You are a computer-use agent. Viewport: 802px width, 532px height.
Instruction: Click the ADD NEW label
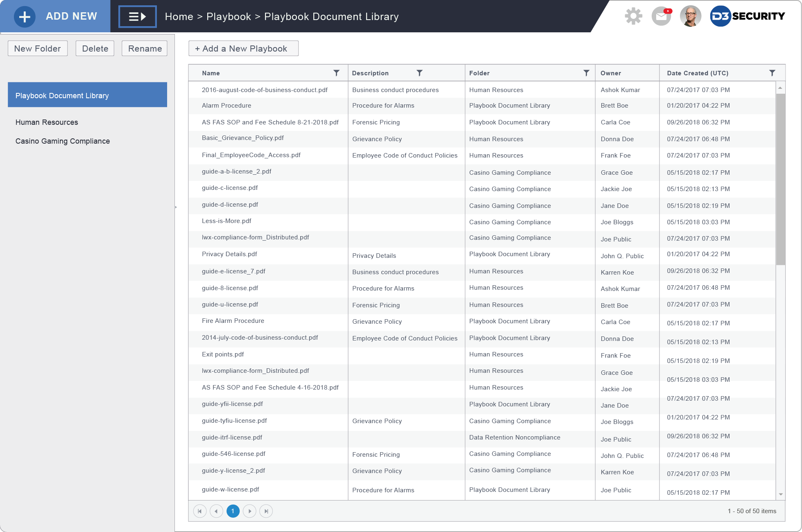click(71, 16)
